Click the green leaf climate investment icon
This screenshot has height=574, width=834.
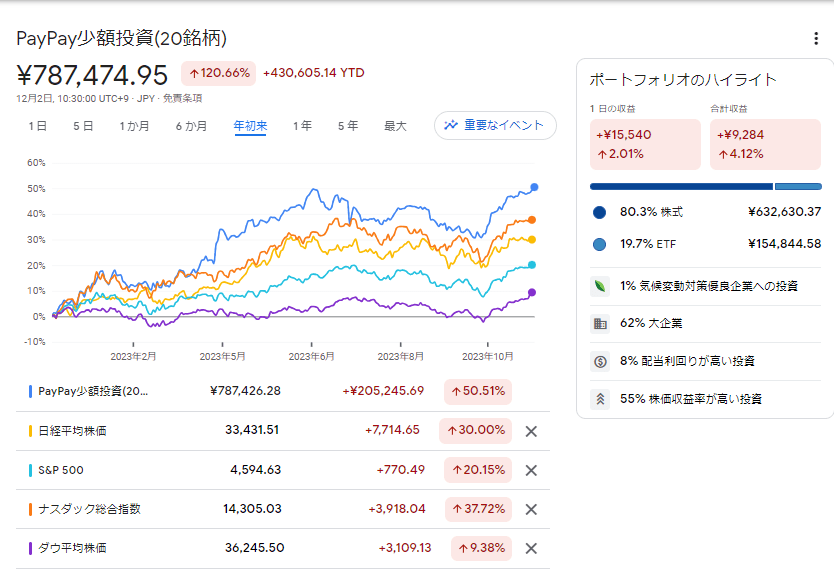pyautogui.click(x=600, y=286)
